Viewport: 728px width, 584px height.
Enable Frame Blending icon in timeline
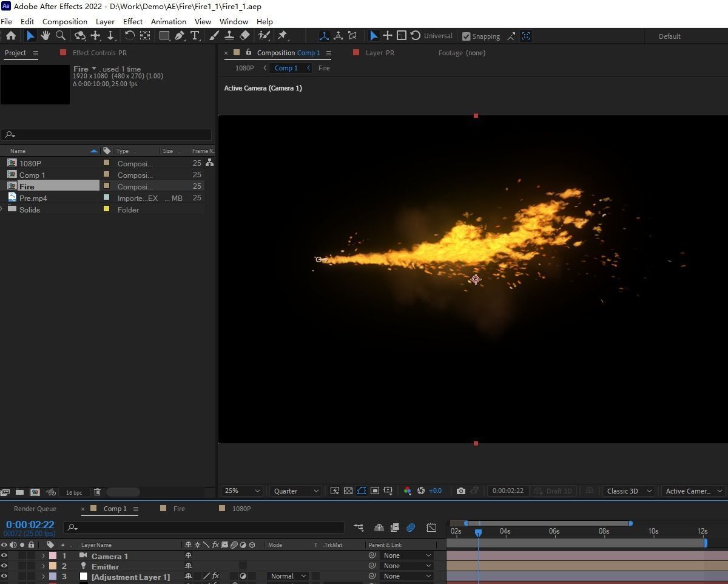click(x=395, y=528)
